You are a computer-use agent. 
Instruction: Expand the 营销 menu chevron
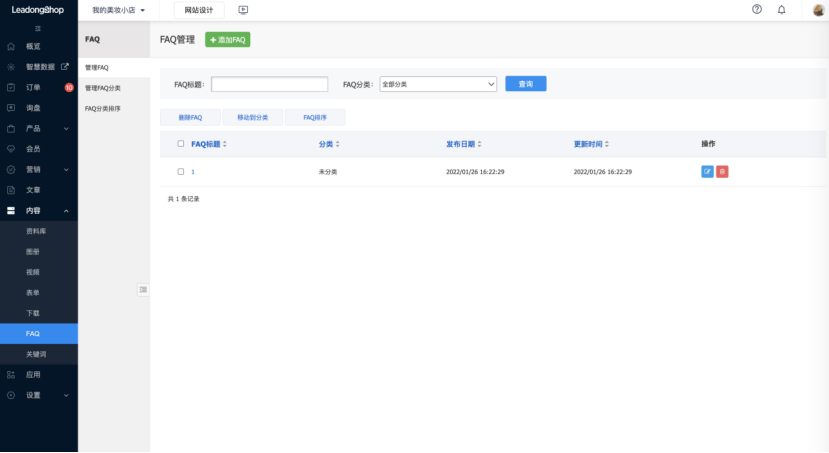[66, 170]
